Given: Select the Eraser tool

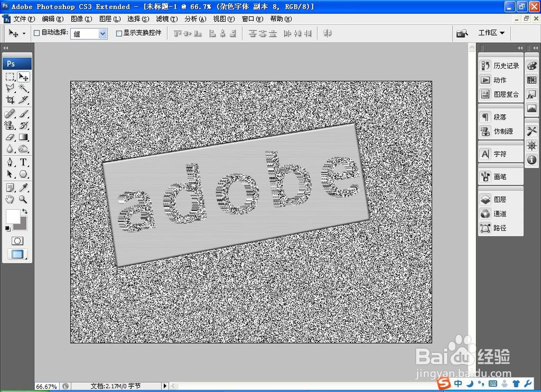Looking at the screenshot, I should pos(10,137).
